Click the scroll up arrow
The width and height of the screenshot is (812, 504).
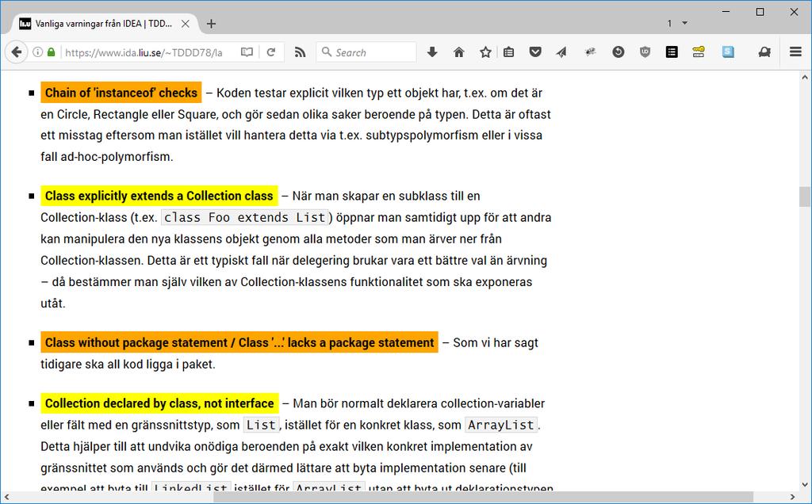click(x=804, y=77)
